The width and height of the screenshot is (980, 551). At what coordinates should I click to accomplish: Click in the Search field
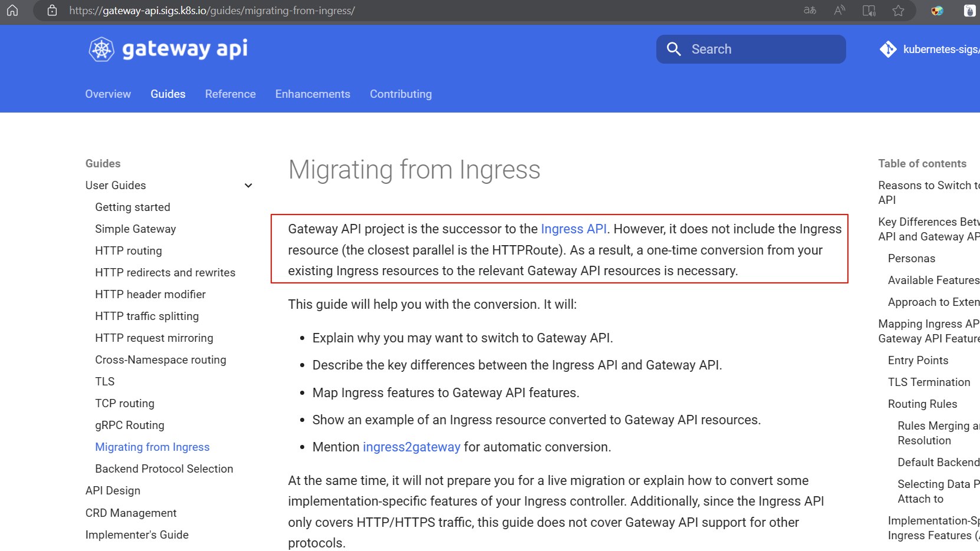pos(751,50)
